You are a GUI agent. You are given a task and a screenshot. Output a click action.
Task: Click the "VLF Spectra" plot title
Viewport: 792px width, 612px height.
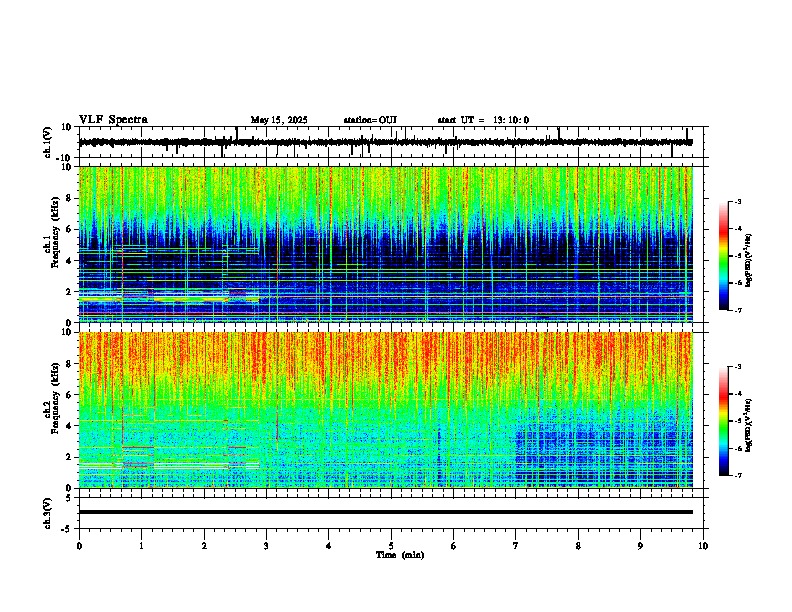point(113,120)
